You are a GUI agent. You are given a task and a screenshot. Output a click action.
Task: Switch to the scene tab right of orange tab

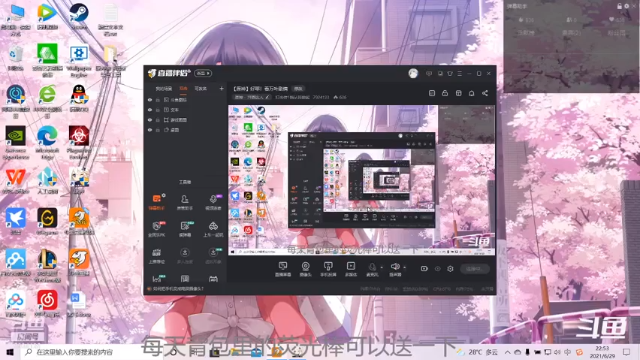(x=200, y=88)
